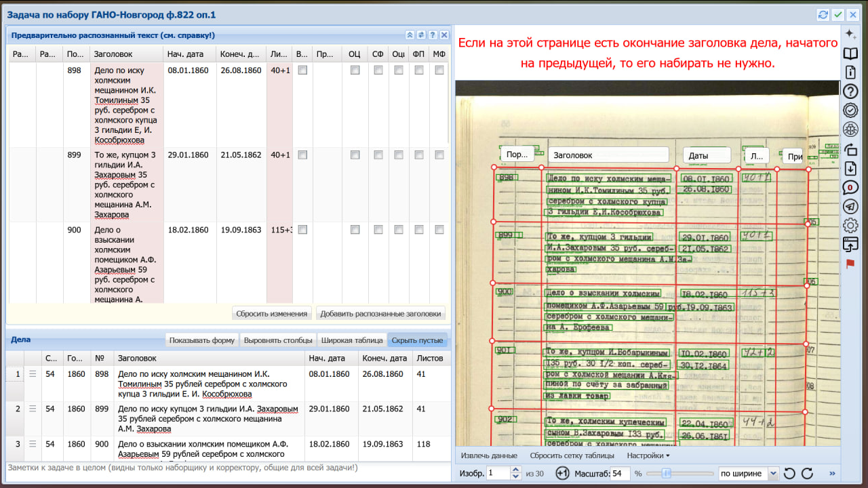Open the info document icon in sidebar
This screenshot has width=868, height=488.
pyautogui.click(x=850, y=72)
